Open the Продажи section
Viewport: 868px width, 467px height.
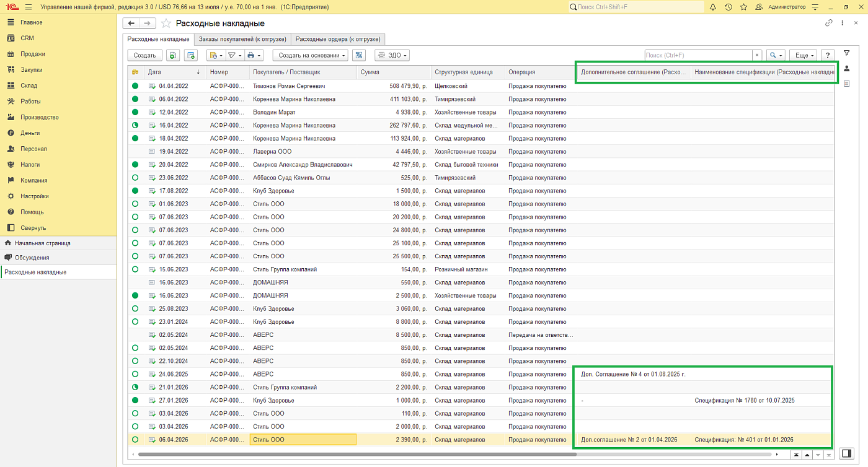click(33, 54)
